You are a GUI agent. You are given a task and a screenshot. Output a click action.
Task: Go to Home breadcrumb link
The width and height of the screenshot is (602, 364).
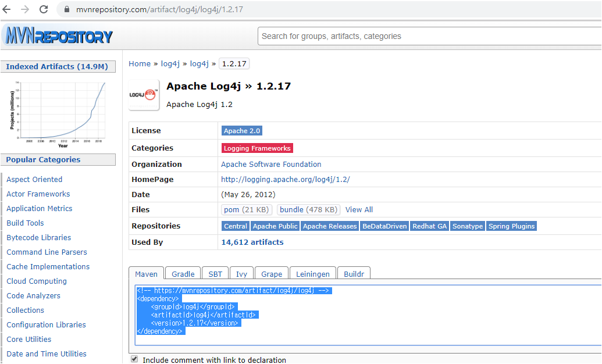140,64
